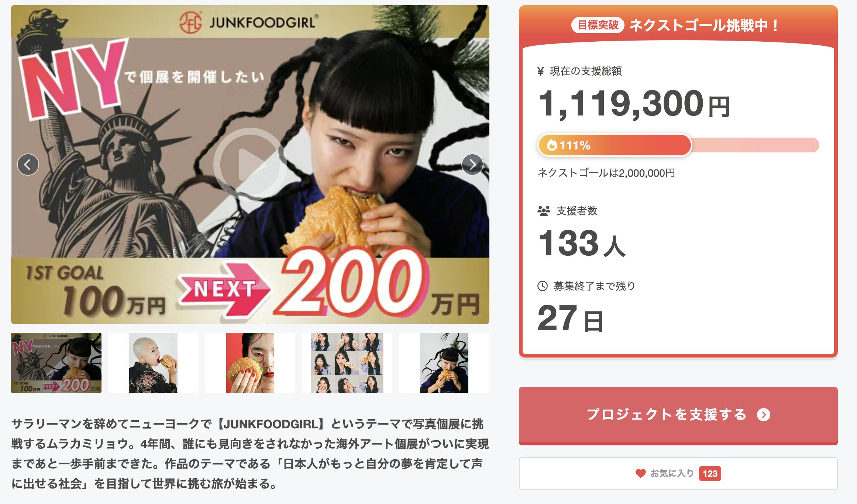Click the プロジェクトを支援する button
The height and width of the screenshot is (504, 857).
[678, 416]
